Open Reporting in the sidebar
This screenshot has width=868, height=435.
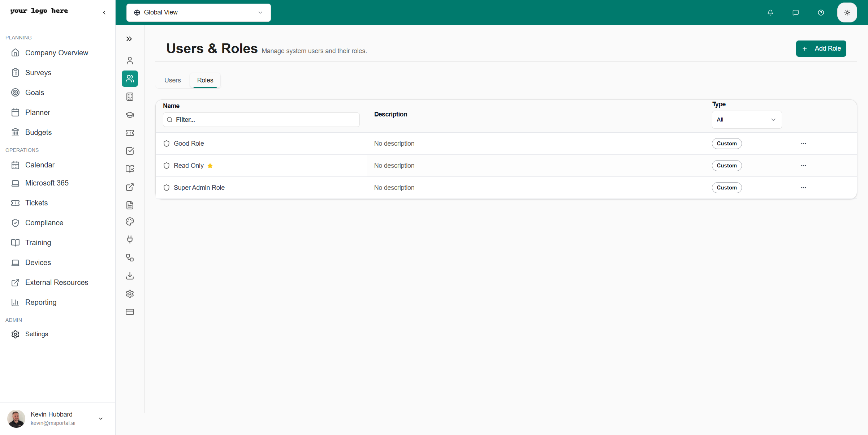pyautogui.click(x=41, y=302)
